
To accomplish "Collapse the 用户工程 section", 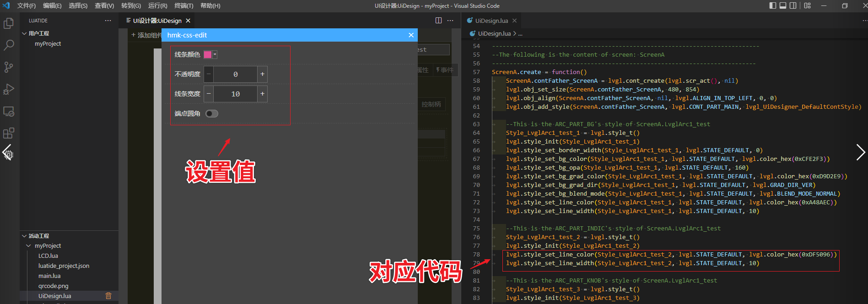I will click(24, 33).
